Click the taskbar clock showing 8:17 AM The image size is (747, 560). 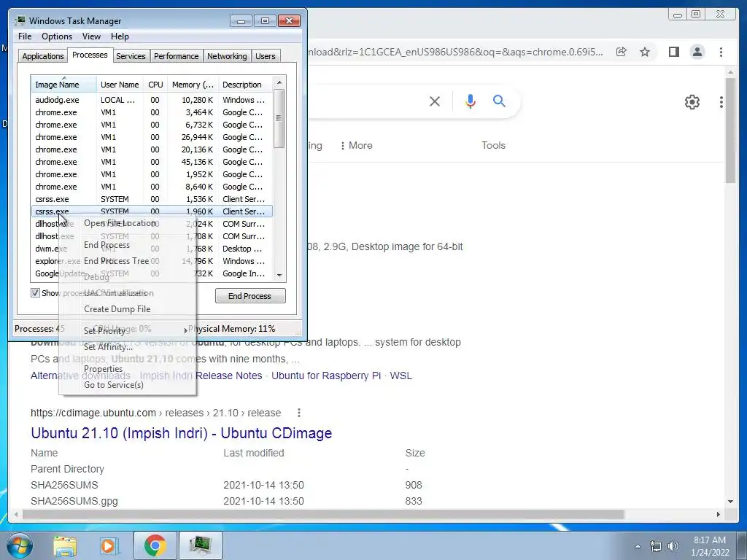709,546
